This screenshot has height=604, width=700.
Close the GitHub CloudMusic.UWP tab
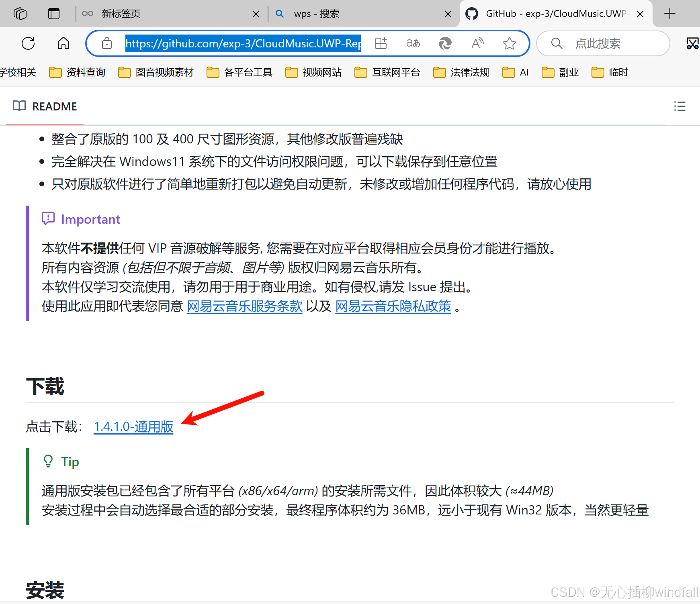tap(640, 14)
